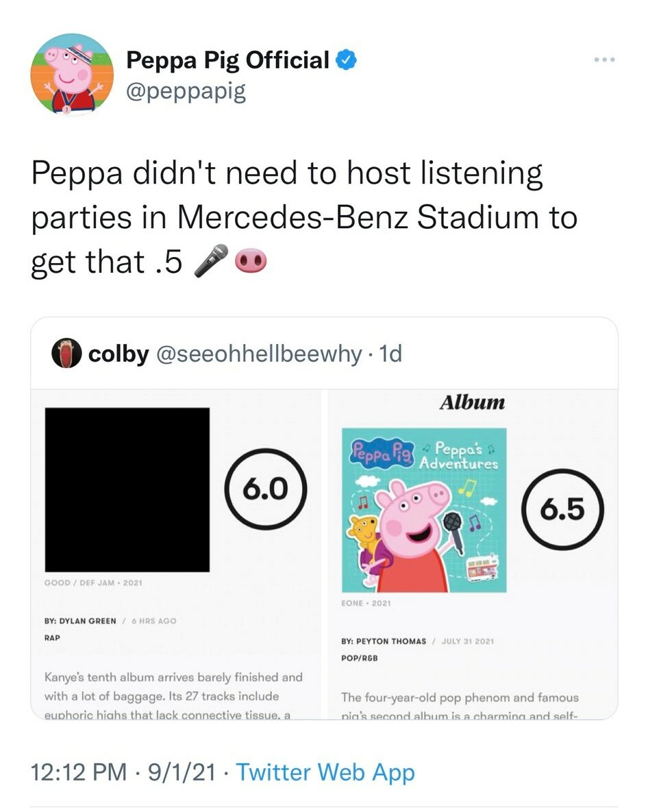Click the blue verified badge

346,60
